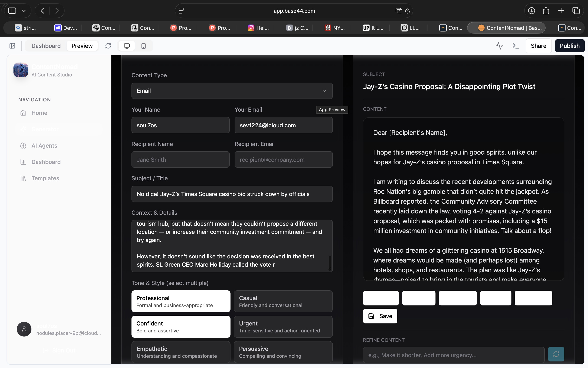
Task: Switch to the ContentNomad | Bas... browser tab
Action: [506, 28]
